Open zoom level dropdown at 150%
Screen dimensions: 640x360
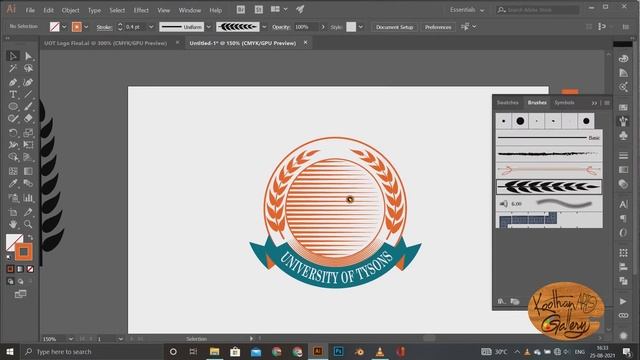point(71,339)
